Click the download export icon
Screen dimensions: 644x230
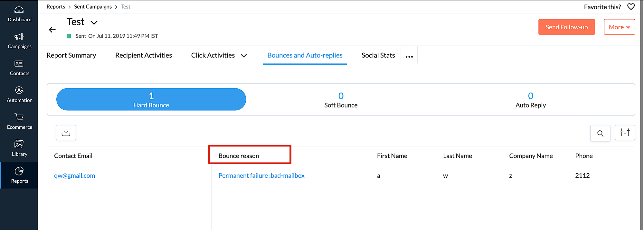(66, 132)
